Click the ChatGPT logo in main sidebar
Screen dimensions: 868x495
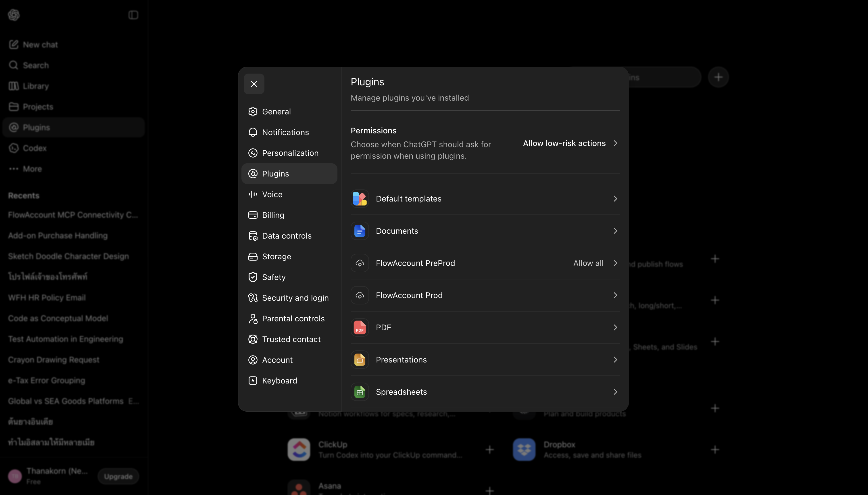click(x=14, y=15)
